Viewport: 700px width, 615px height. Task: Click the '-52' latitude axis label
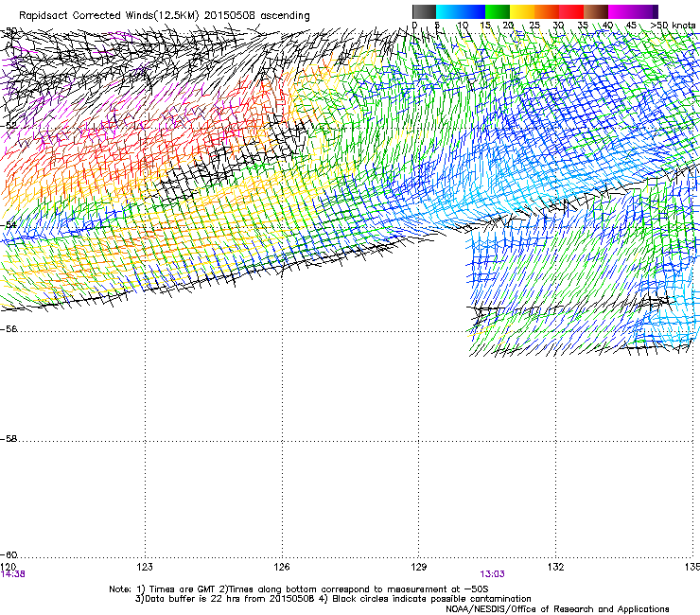(x=9, y=126)
